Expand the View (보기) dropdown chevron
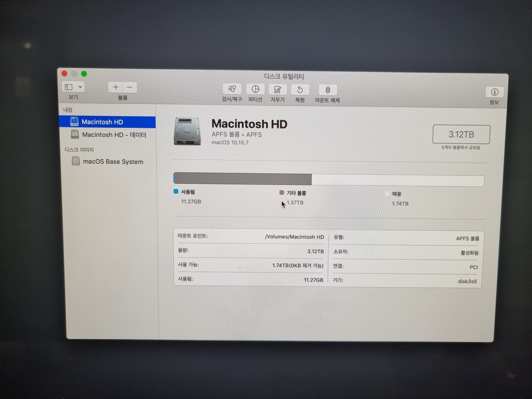This screenshot has height=399, width=532. pyautogui.click(x=80, y=87)
